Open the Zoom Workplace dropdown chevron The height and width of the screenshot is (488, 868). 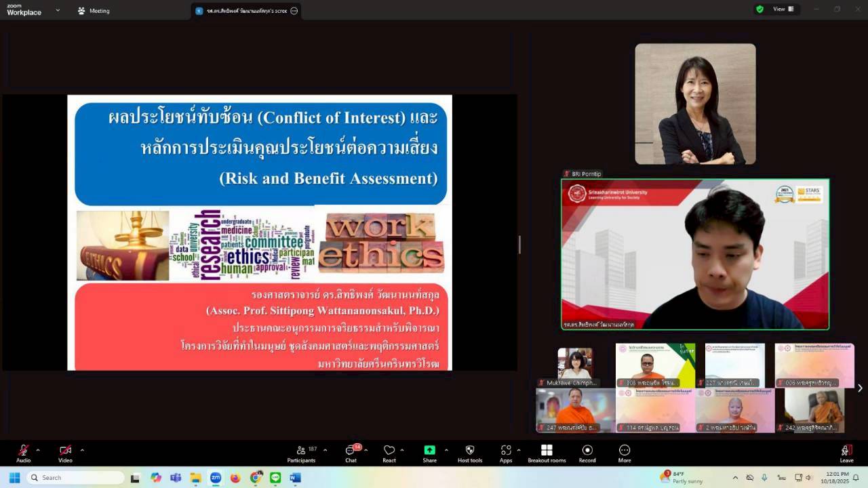tap(58, 10)
